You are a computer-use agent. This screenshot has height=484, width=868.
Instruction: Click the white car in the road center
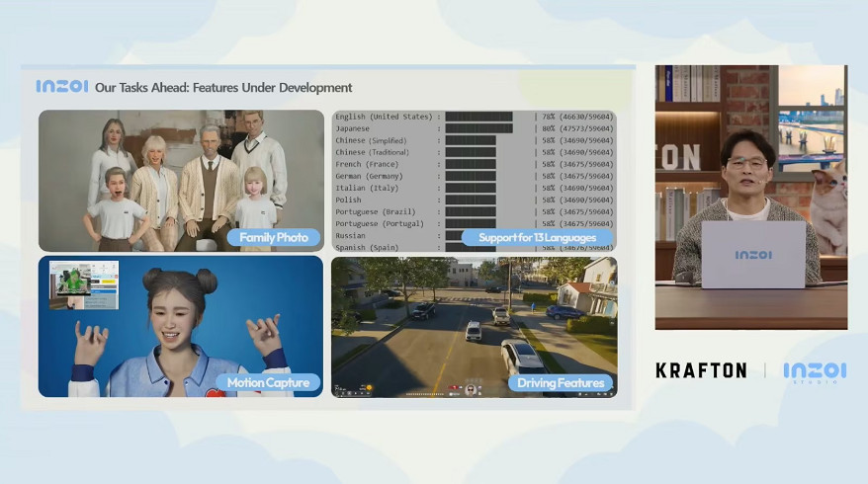click(x=474, y=331)
